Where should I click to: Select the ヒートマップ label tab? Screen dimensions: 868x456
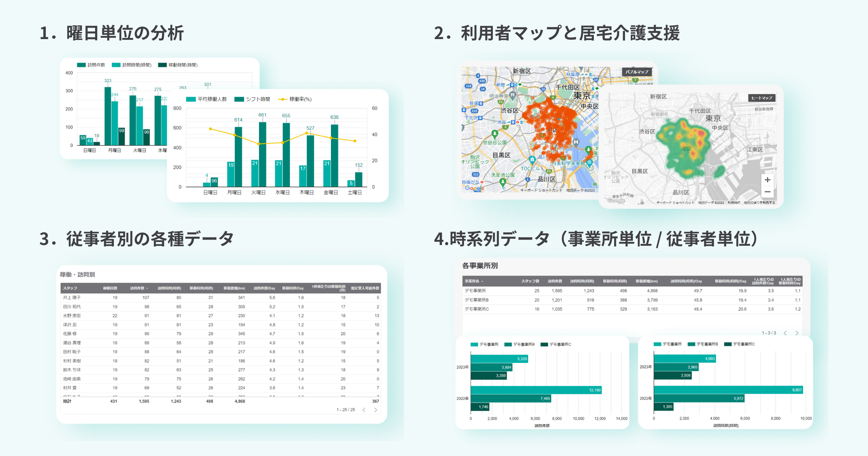coord(762,98)
